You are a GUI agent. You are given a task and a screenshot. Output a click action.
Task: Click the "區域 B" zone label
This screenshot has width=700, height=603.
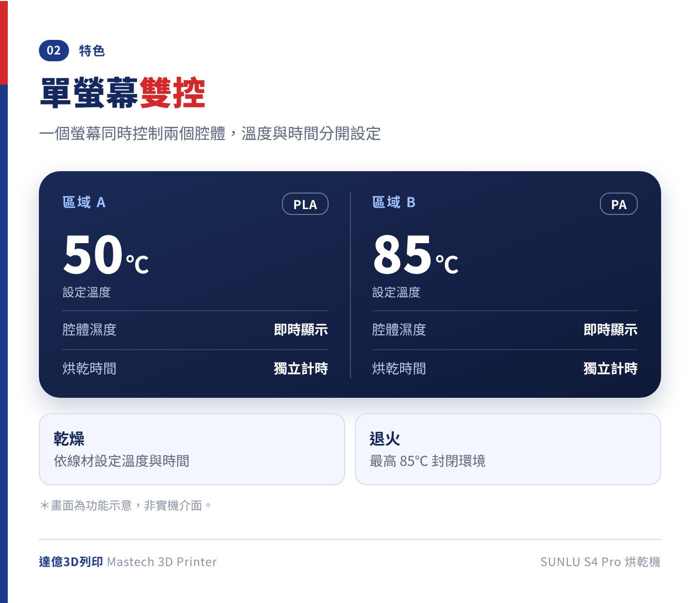click(x=394, y=202)
